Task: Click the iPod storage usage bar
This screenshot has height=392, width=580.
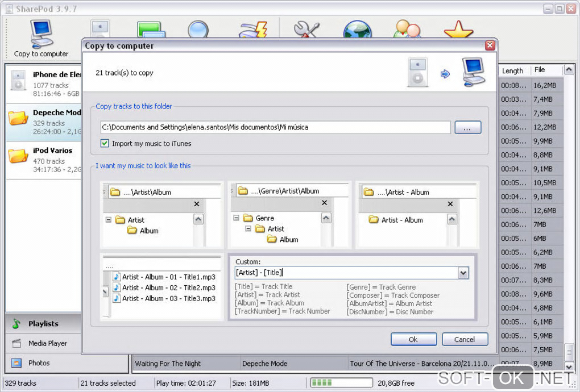Action: pyautogui.click(x=341, y=383)
